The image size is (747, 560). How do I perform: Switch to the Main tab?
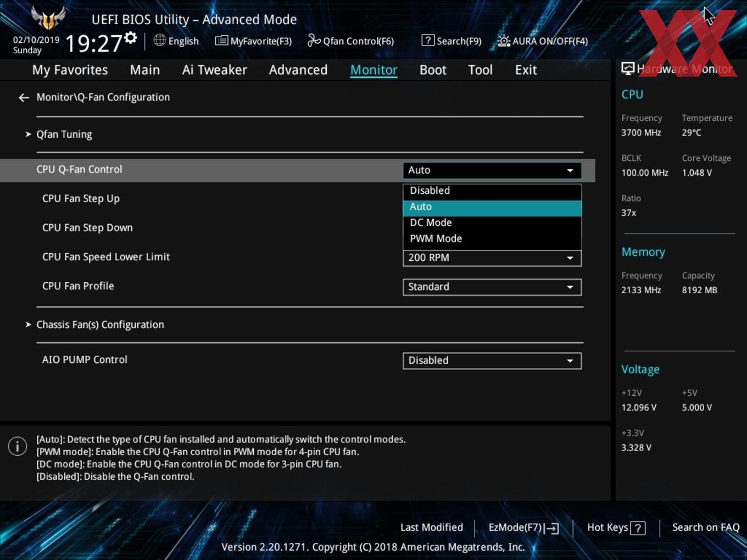(x=145, y=70)
